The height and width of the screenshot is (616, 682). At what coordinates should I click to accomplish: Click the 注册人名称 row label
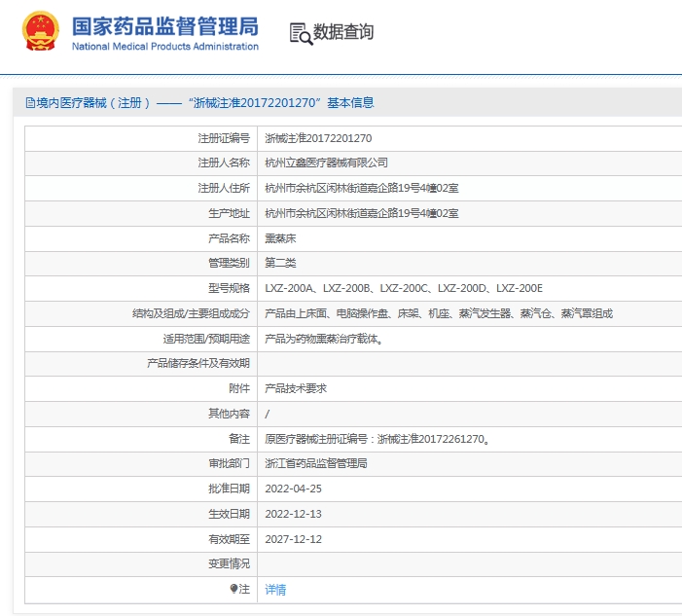pyautogui.click(x=224, y=163)
